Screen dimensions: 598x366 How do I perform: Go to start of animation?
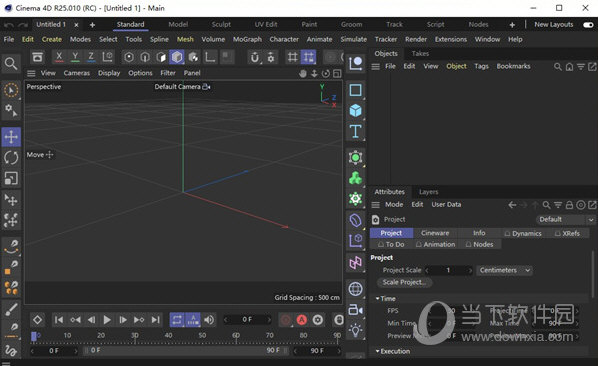[x=59, y=319]
